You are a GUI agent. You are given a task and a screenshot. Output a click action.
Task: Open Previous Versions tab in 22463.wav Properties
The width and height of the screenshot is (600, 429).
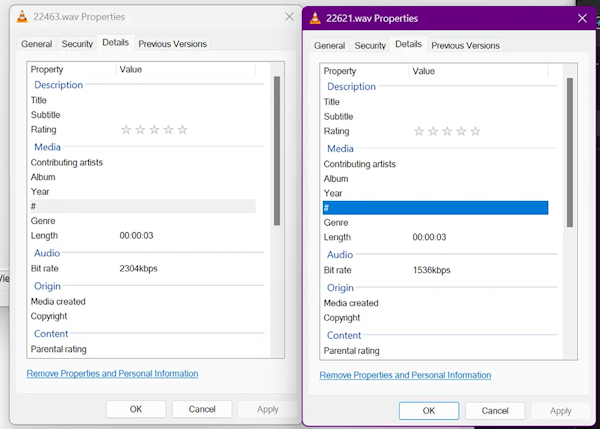173,44
